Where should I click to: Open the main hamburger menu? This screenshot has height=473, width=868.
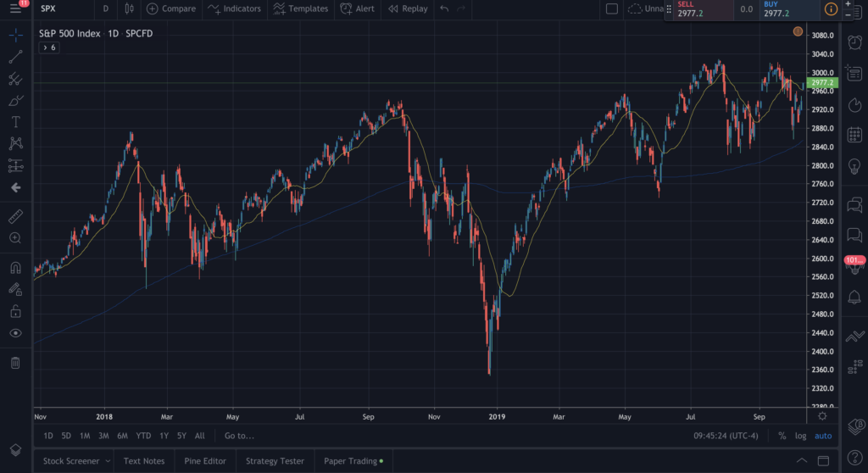pos(15,8)
